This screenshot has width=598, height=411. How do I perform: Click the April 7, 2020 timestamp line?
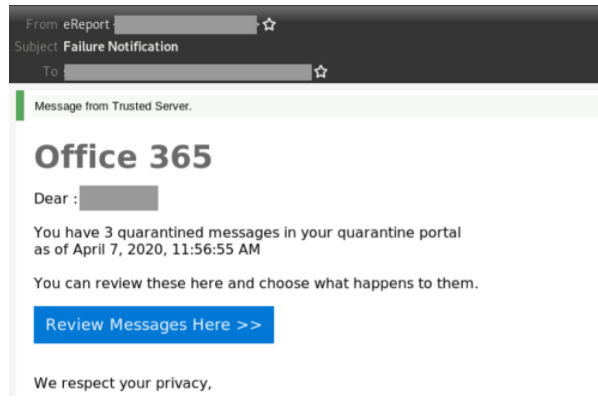click(147, 249)
